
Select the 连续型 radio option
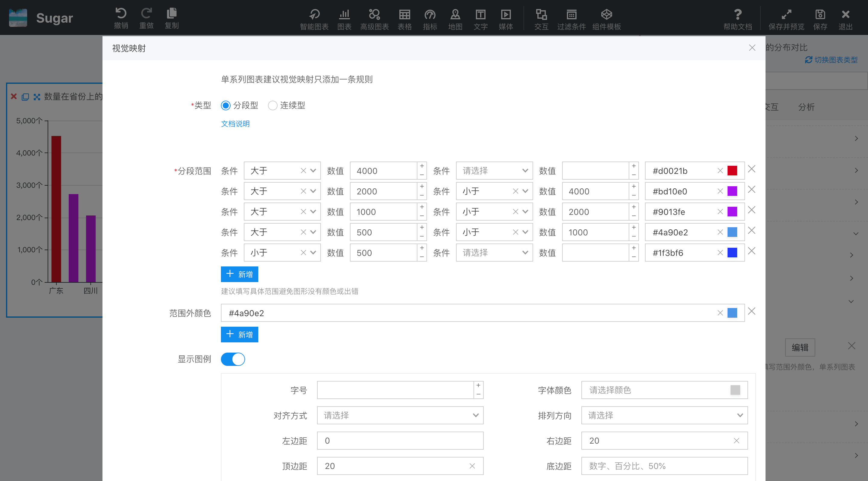[272, 105]
